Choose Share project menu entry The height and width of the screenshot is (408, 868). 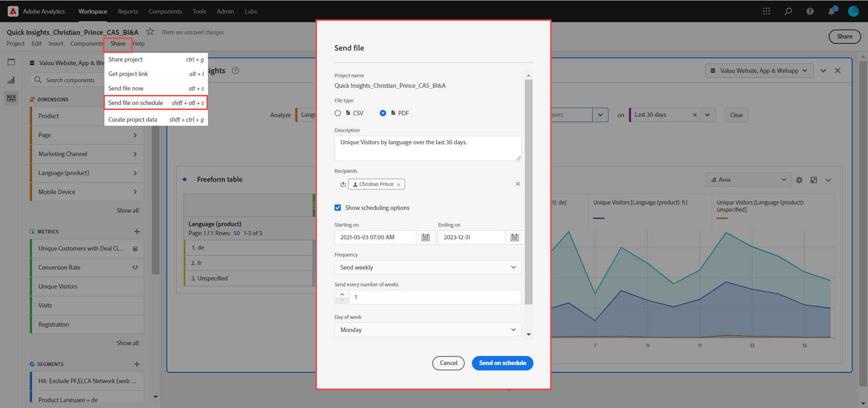[156, 59]
